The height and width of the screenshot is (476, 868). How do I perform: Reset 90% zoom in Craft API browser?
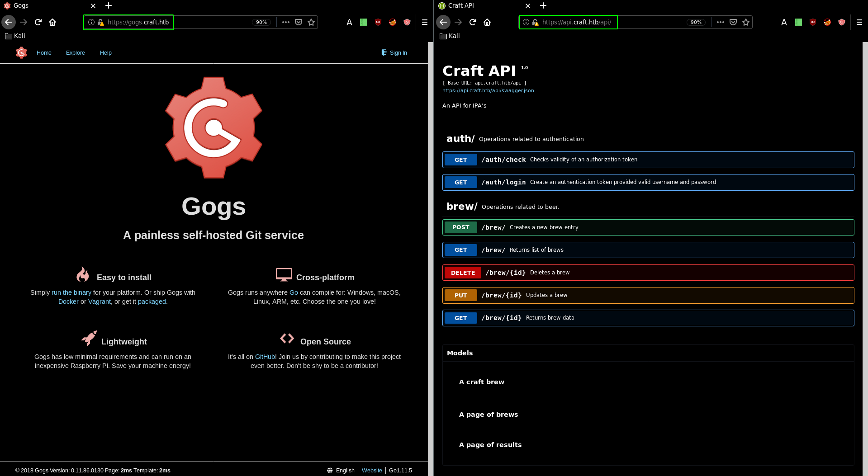point(696,22)
